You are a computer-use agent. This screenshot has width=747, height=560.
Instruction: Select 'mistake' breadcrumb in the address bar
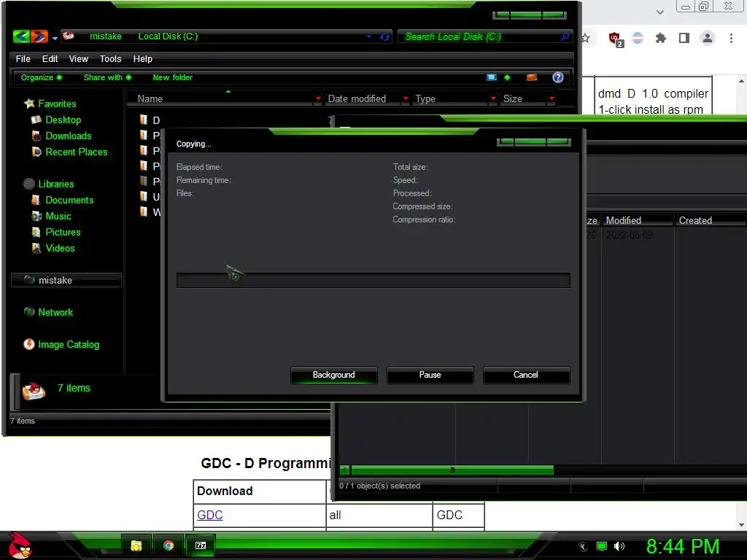coord(105,36)
